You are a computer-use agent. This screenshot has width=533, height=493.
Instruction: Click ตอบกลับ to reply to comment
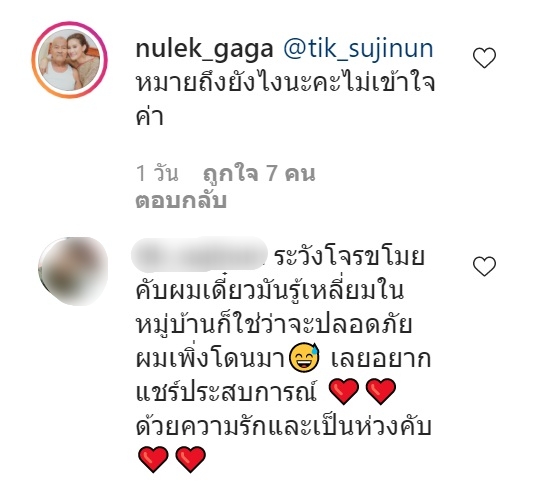[181, 200]
